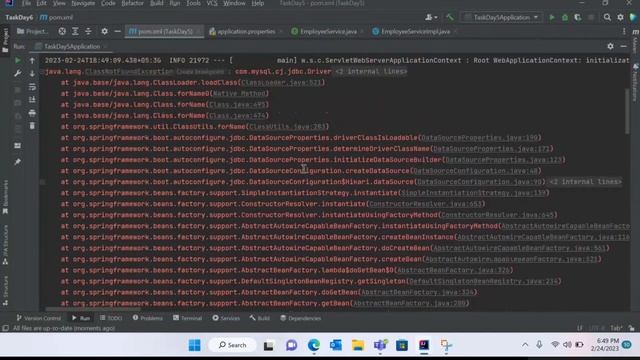Viewport: 640px width, 360px height.
Task: Open Build tool window at bottom
Action: click(260, 318)
